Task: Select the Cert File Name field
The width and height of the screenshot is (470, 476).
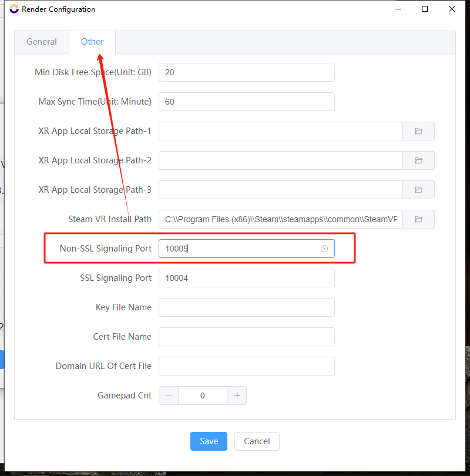Action: [x=246, y=337]
